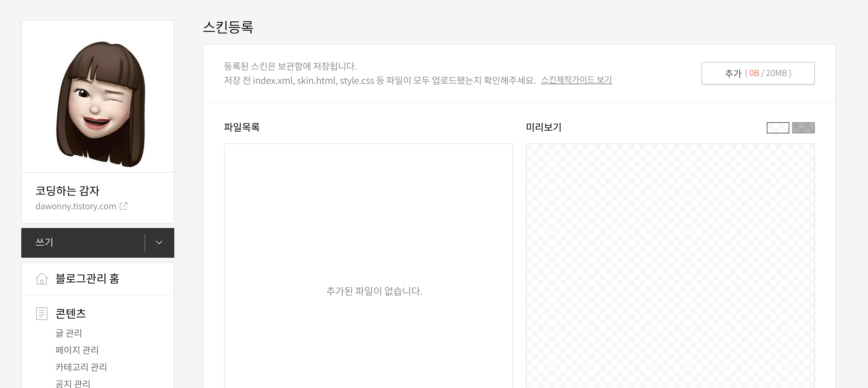Screen dimensions: 868x388
Task: Select 페이지 관리 in the sidebar
Action: coord(77,350)
